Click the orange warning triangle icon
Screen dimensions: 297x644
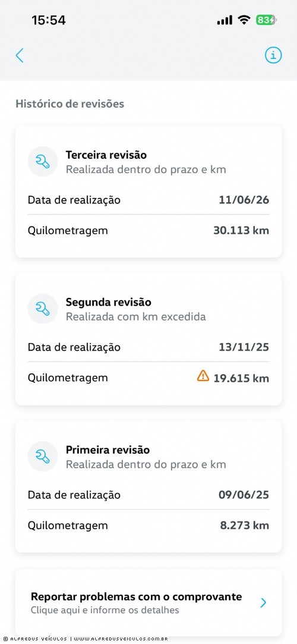(x=203, y=376)
